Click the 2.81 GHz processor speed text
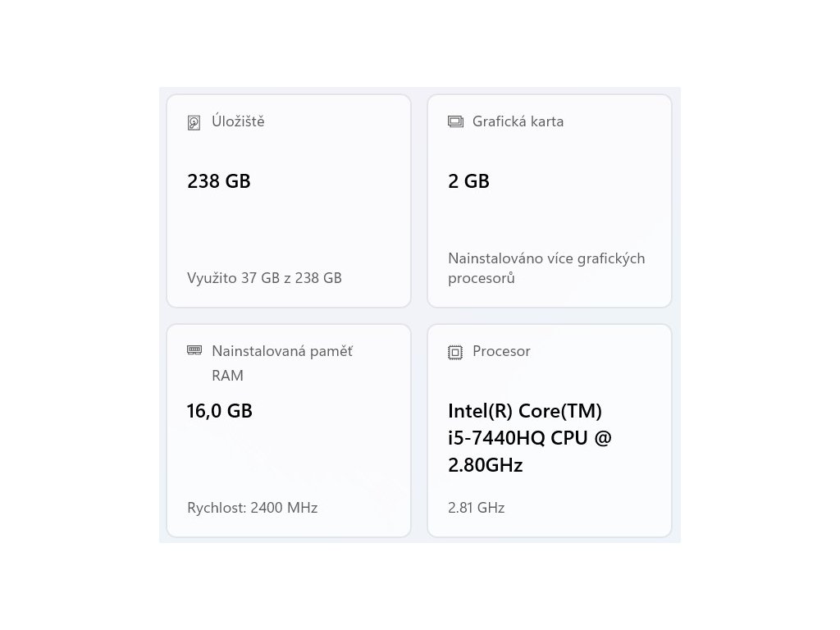Viewport: 840px width, 630px height. click(x=476, y=508)
